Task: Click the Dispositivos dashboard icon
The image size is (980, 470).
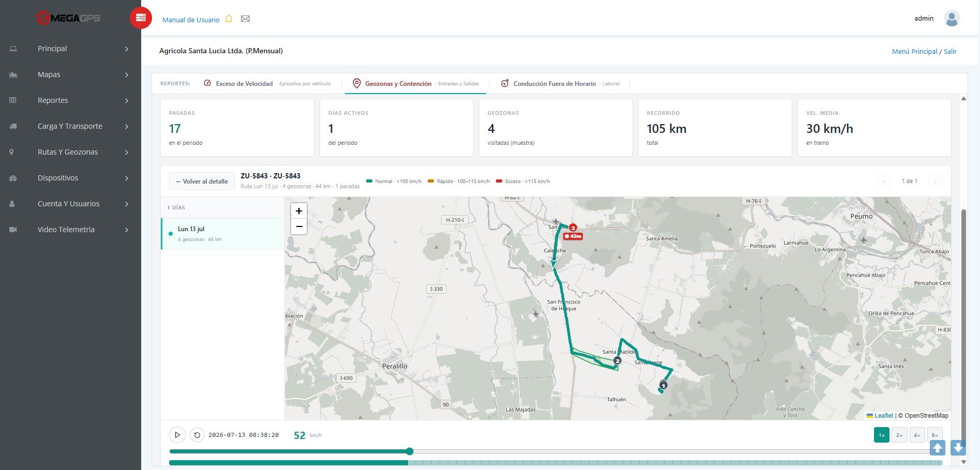Action: click(x=13, y=178)
